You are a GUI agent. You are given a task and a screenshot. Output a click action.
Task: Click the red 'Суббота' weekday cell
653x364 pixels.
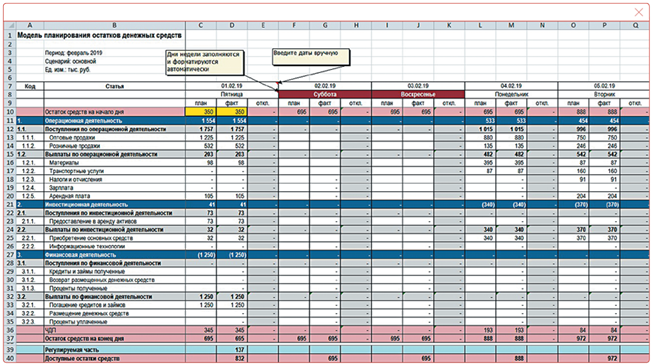[x=325, y=95]
